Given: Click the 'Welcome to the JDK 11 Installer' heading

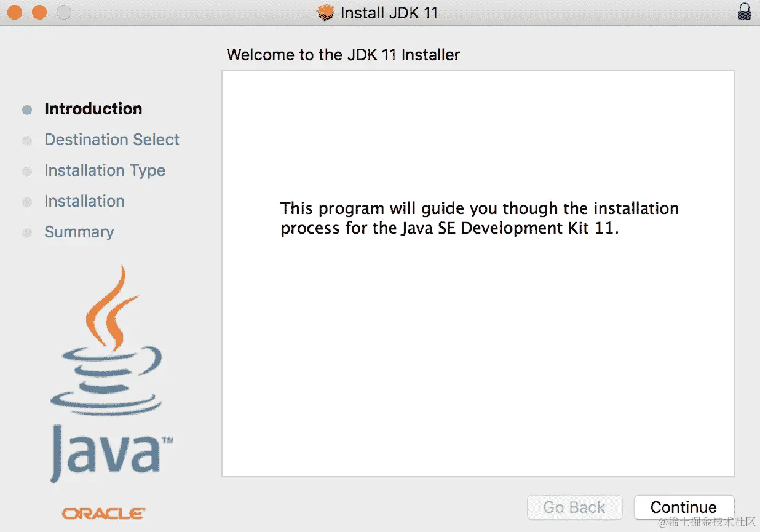Looking at the screenshot, I should pyautogui.click(x=343, y=55).
